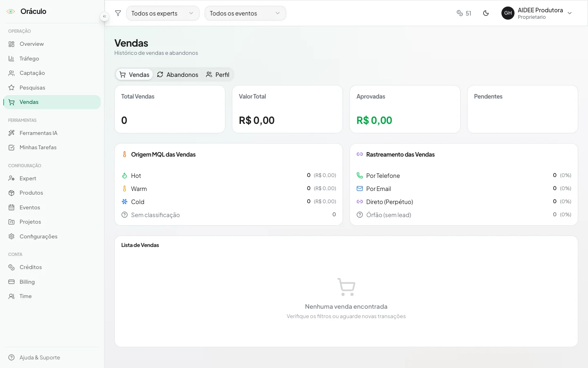Open the Eventos link
Screen dimensions: 588x368
52,207
